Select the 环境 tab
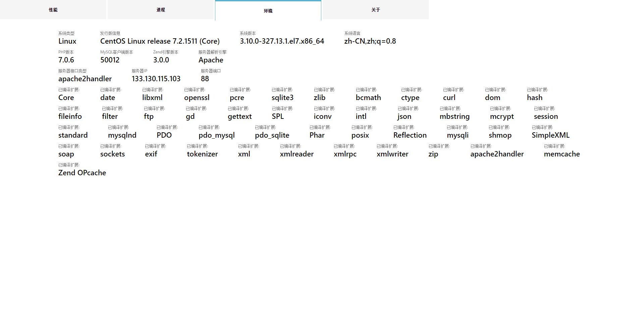The height and width of the screenshot is (324, 644). point(268,10)
